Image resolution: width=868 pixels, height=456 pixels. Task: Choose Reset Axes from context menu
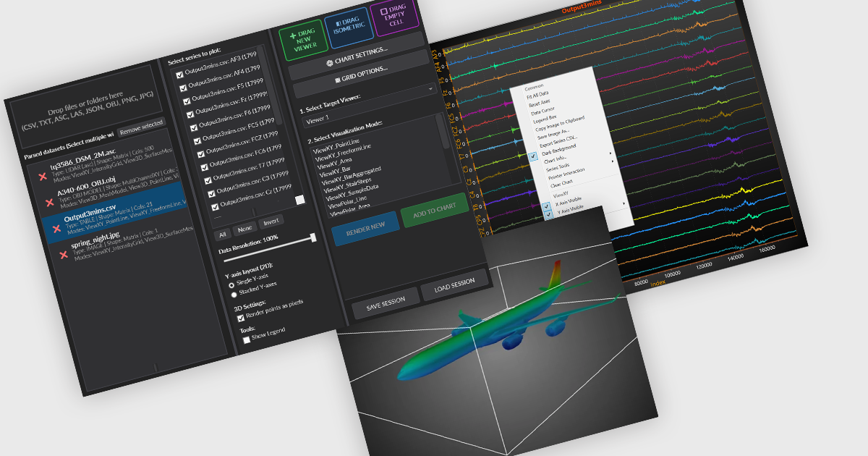point(539,103)
